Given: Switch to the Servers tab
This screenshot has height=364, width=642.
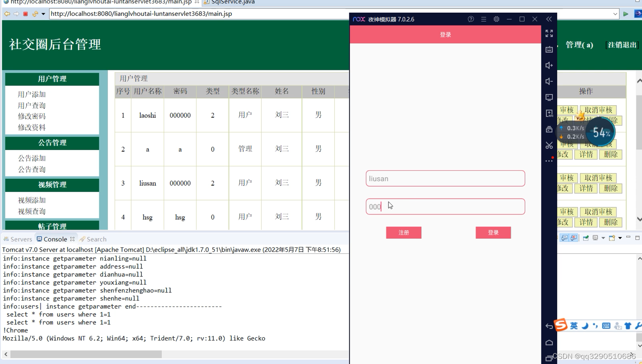Looking at the screenshot, I should [x=18, y=239].
